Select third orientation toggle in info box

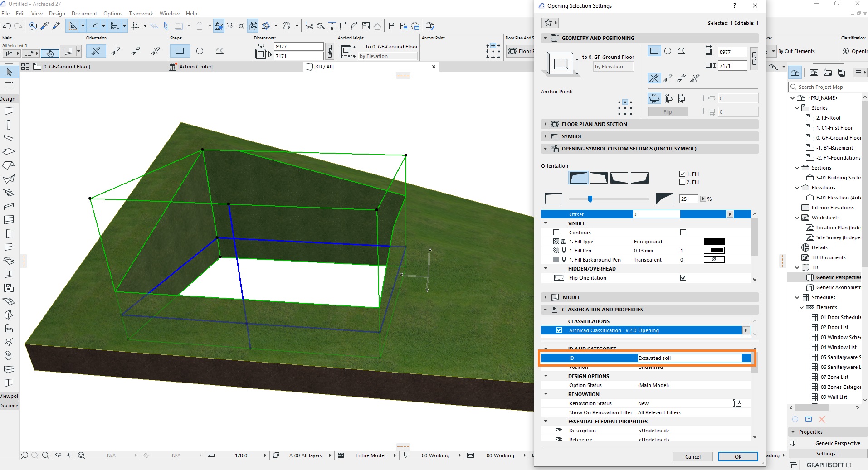pyautogui.click(x=136, y=51)
